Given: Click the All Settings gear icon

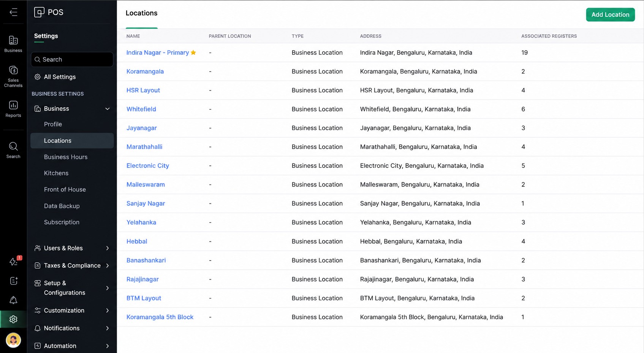Looking at the screenshot, I should (x=37, y=77).
